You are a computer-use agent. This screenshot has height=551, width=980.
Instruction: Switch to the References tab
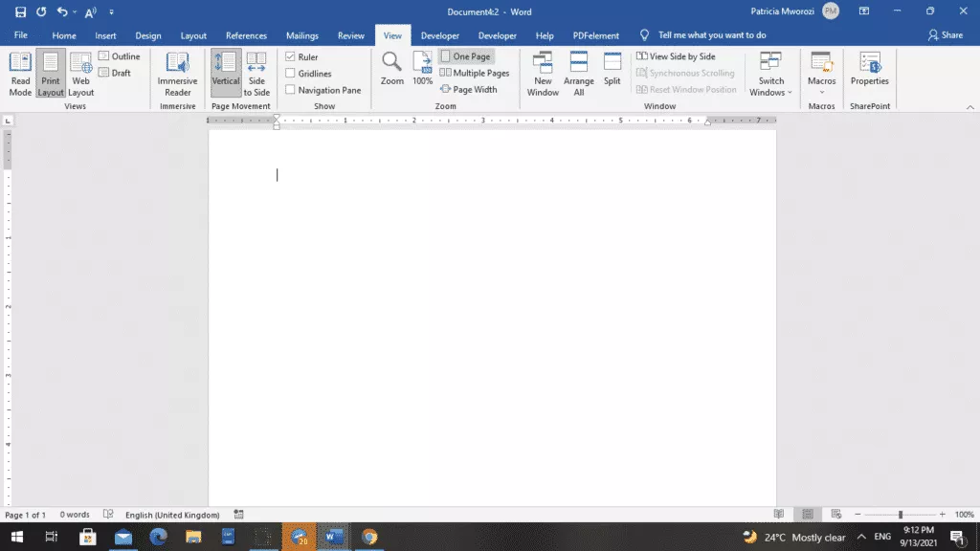tap(246, 35)
